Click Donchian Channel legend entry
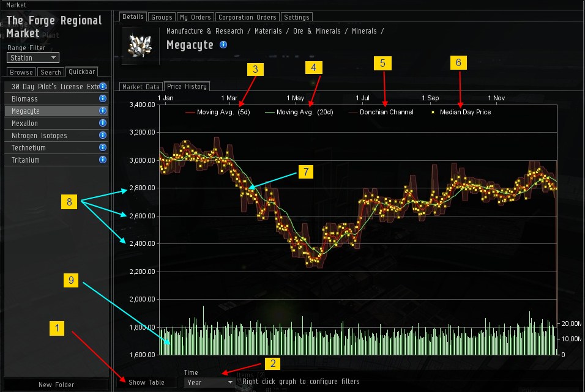 click(381, 112)
